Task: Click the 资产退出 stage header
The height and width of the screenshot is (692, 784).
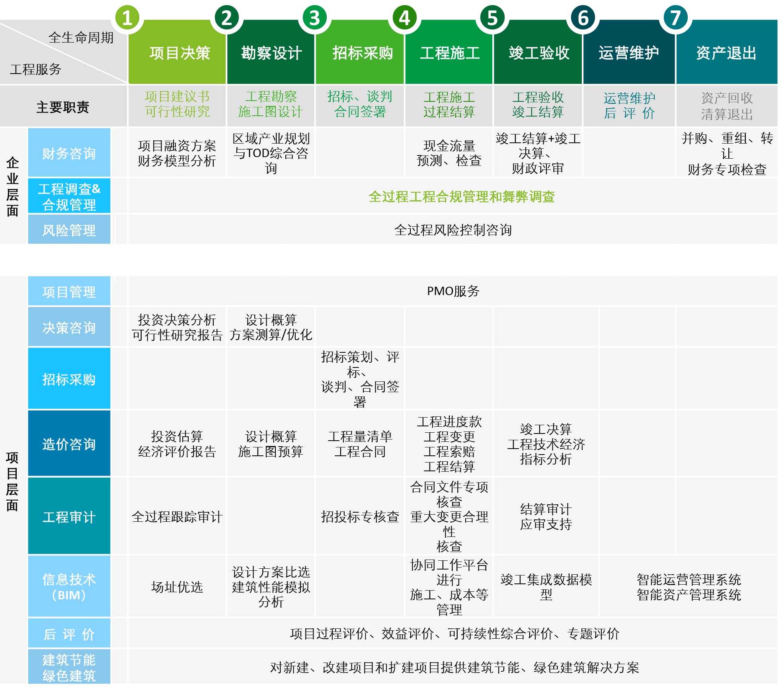Action: coord(726,53)
